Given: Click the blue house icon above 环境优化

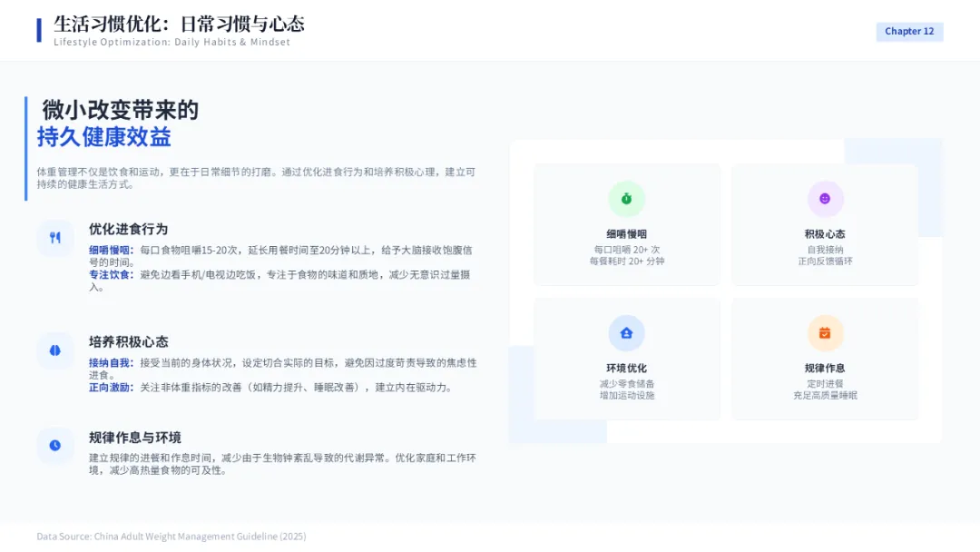Looking at the screenshot, I should pyautogui.click(x=626, y=333).
